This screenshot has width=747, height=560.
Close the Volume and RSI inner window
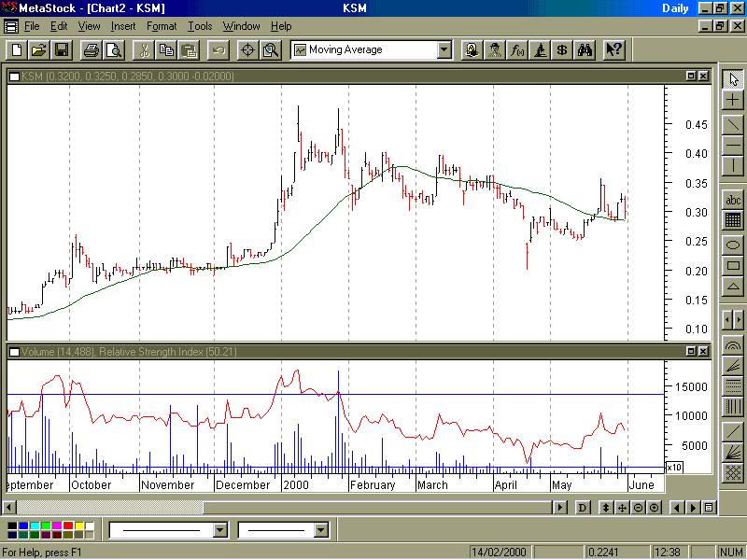pyautogui.click(x=703, y=352)
